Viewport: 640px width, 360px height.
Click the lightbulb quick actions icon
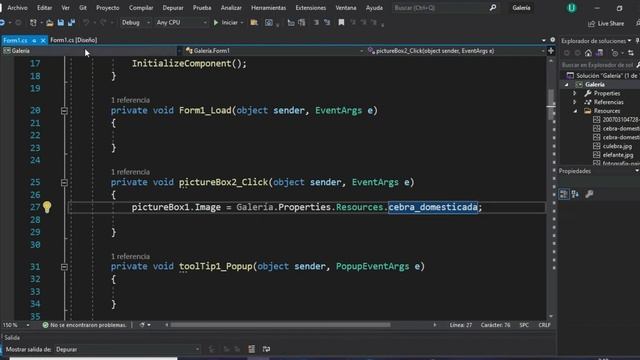point(47,207)
